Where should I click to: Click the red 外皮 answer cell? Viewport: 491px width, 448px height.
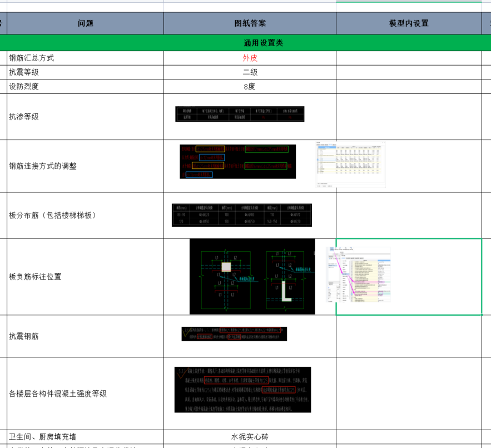(250, 58)
